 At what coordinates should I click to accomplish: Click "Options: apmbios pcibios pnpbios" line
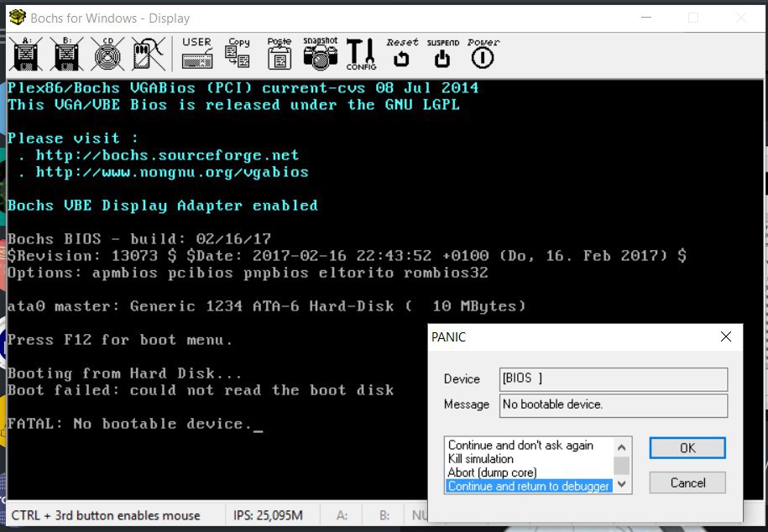pyautogui.click(x=248, y=273)
